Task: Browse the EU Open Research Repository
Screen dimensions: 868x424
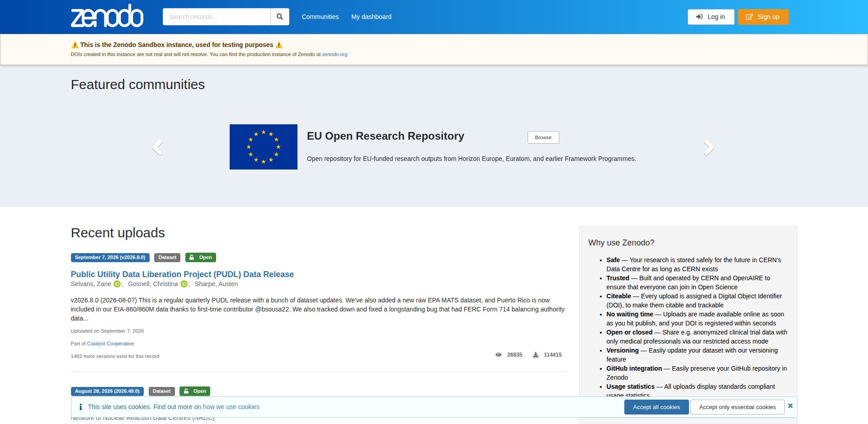Action: [x=543, y=137]
